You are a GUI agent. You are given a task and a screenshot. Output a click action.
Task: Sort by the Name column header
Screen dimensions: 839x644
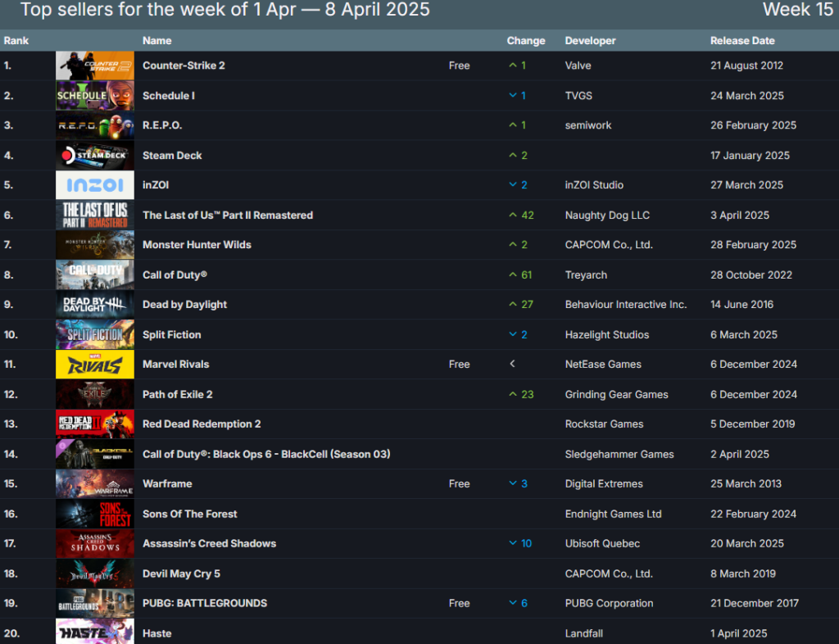pos(156,41)
